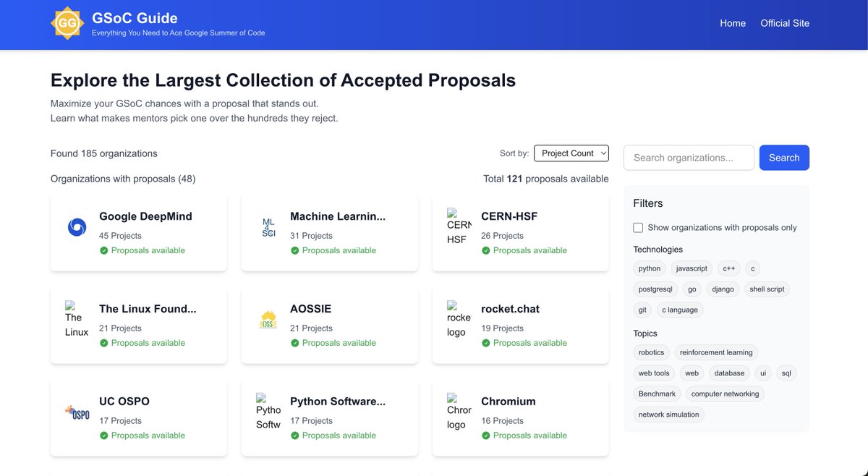Click the AOSSIE organization logo
The height and width of the screenshot is (476, 868).
coord(268,319)
